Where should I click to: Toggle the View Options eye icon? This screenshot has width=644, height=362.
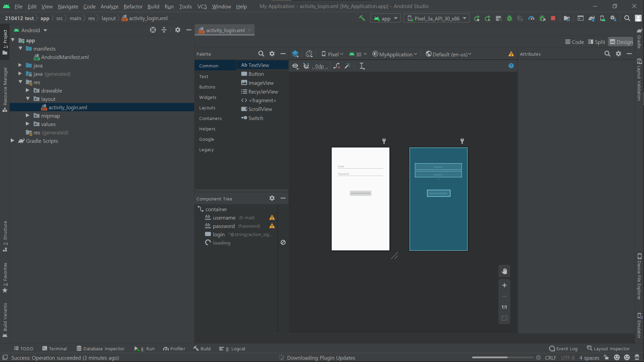point(295,66)
